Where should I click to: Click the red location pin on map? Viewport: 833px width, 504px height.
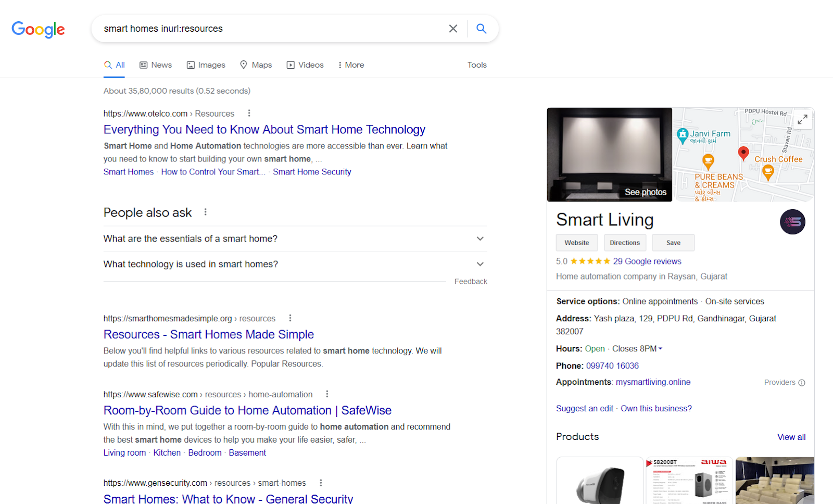coord(743,153)
